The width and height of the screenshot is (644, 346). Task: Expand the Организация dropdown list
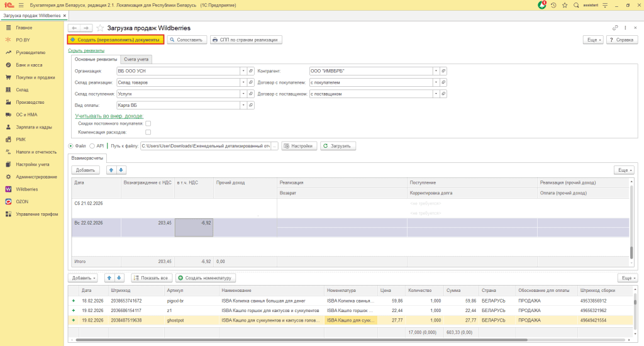(243, 71)
